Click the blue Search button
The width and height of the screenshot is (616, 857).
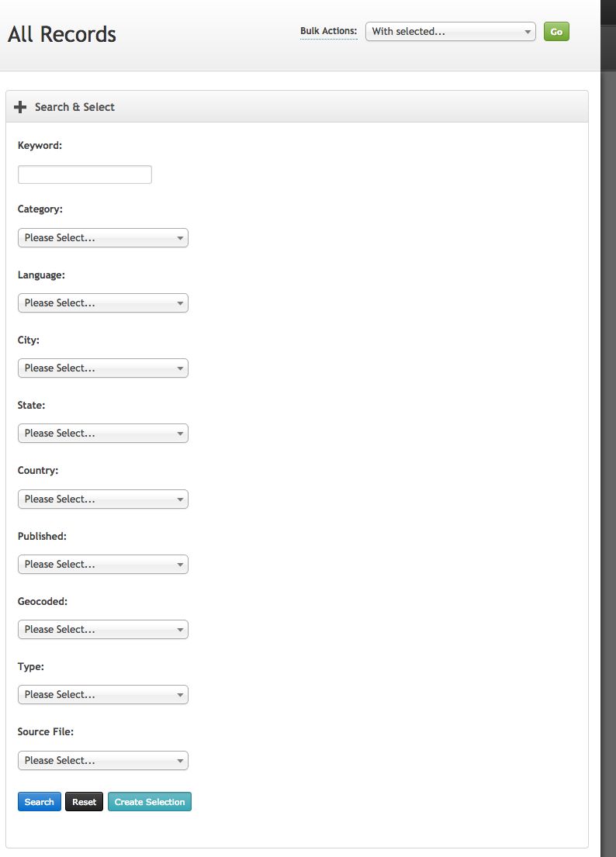point(40,802)
